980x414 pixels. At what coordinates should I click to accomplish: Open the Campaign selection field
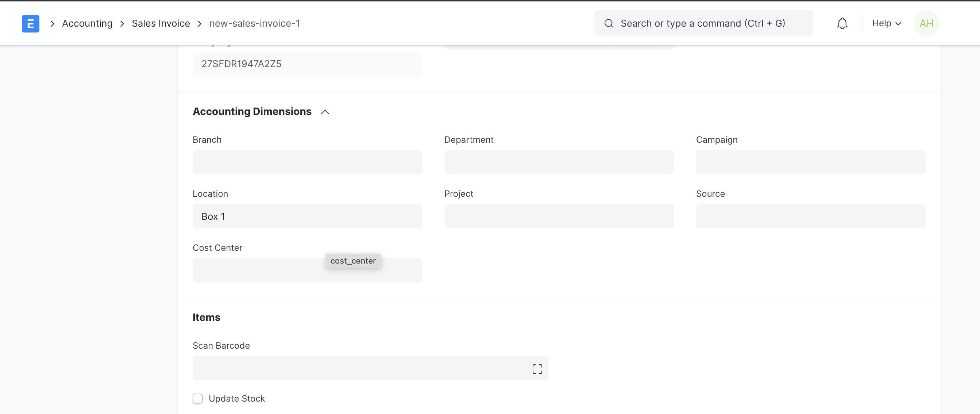(811, 162)
